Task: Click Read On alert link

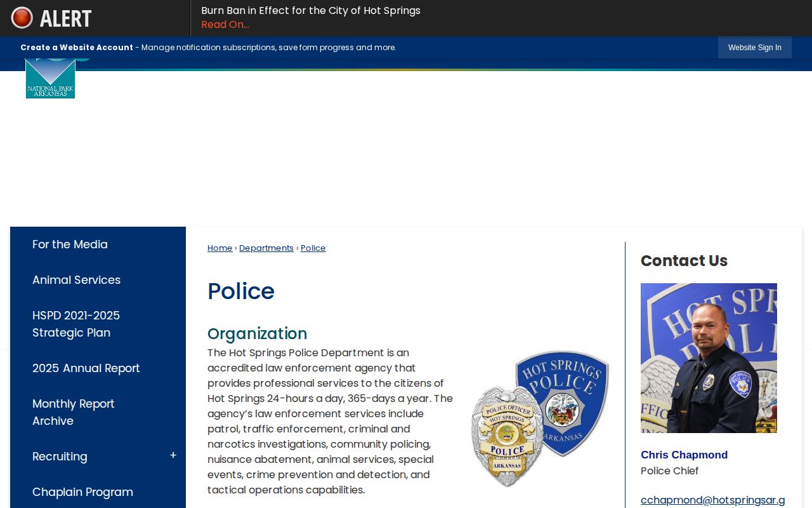Action: 225,25
